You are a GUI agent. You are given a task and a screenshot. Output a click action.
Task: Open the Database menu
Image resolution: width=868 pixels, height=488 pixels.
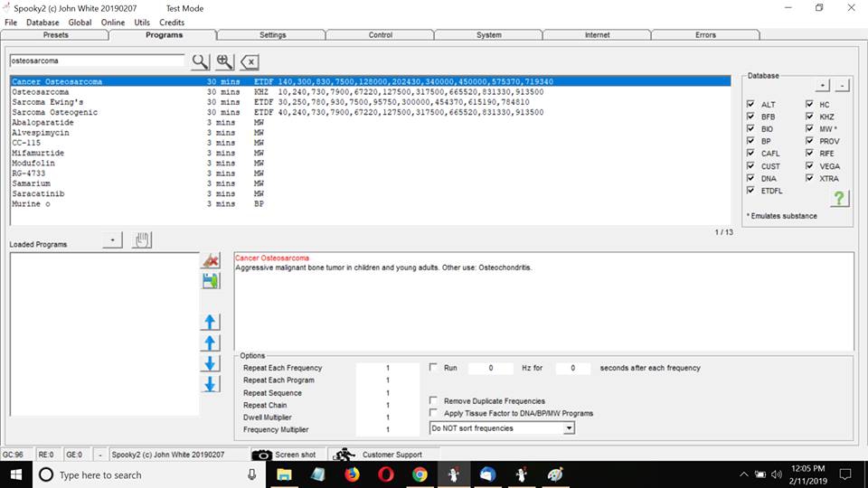[x=42, y=23]
